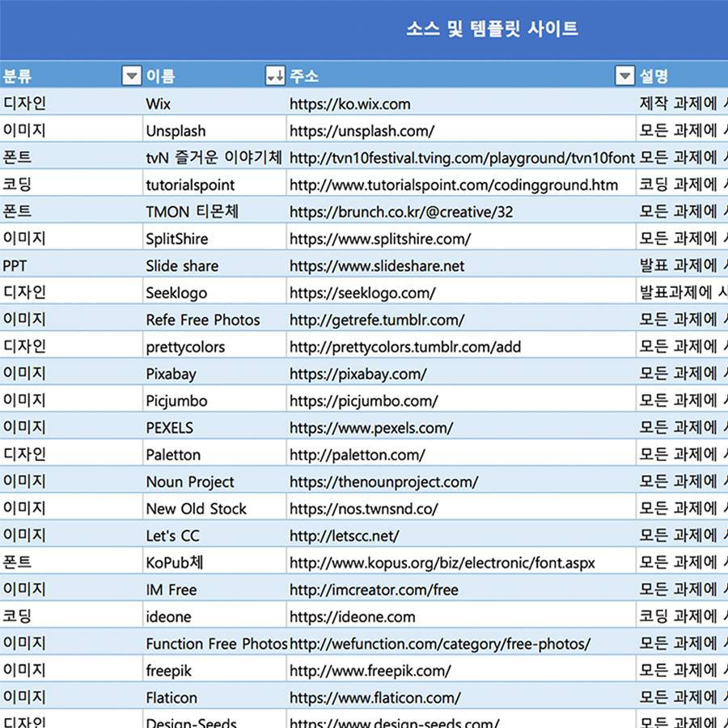Click the https://www.flaticon.com/ address cell
This screenshot has width=728, height=728.
click(x=461, y=696)
